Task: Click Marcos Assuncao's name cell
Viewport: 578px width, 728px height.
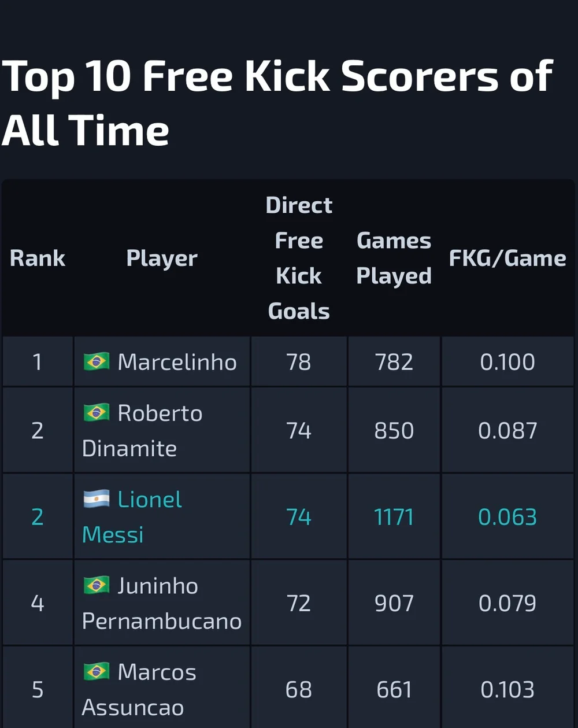Action: [162, 689]
